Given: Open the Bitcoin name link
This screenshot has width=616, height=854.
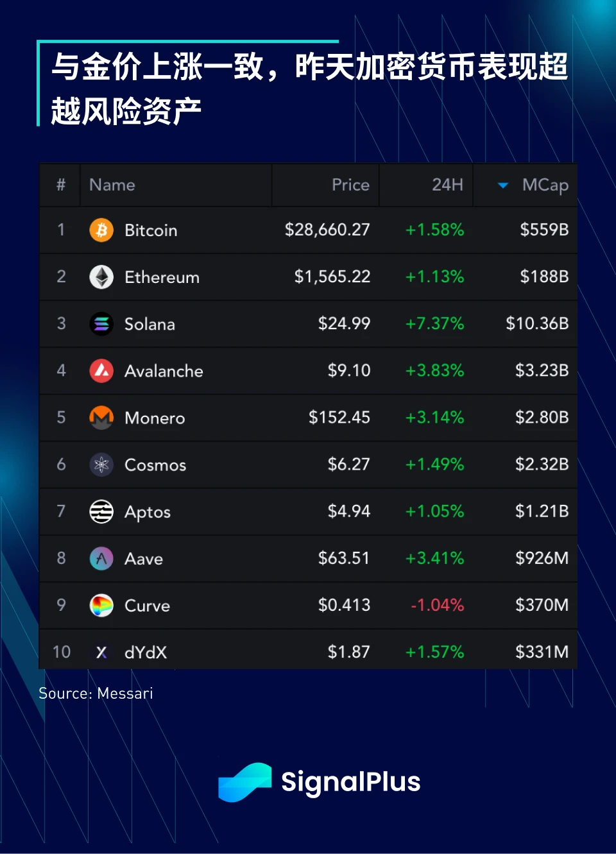Looking at the screenshot, I should pos(151,230).
